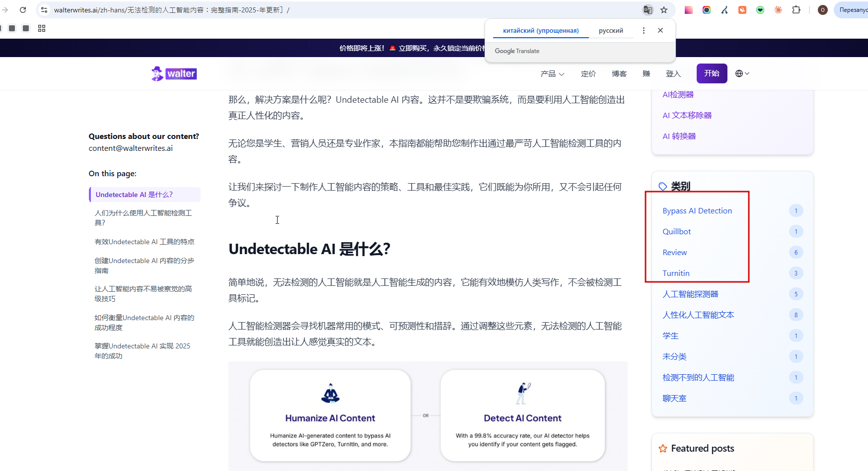Open the AI 转换器 sidebar link
868x471 pixels.
(x=679, y=136)
